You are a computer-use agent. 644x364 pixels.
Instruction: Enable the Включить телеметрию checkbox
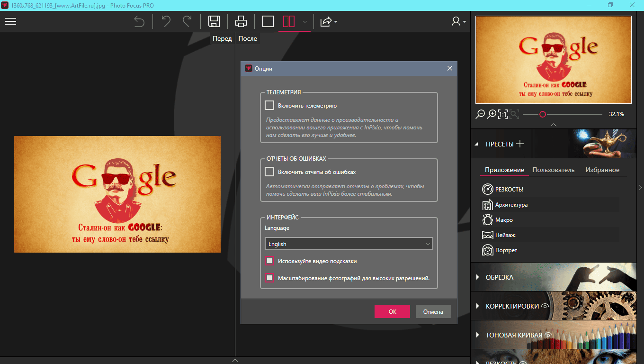pyautogui.click(x=269, y=105)
